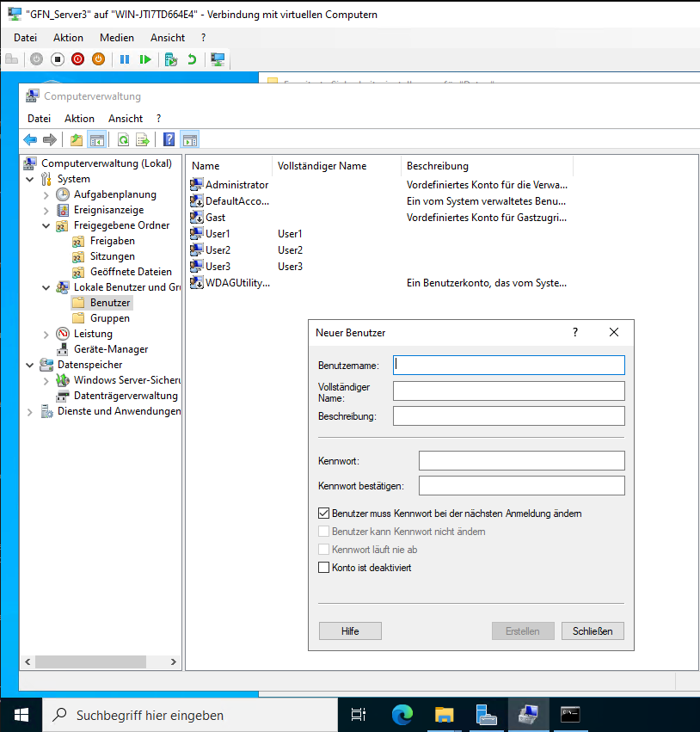Click the Checkpoint icon in VM toolbar
This screenshot has width=700, height=732.
[x=171, y=59]
